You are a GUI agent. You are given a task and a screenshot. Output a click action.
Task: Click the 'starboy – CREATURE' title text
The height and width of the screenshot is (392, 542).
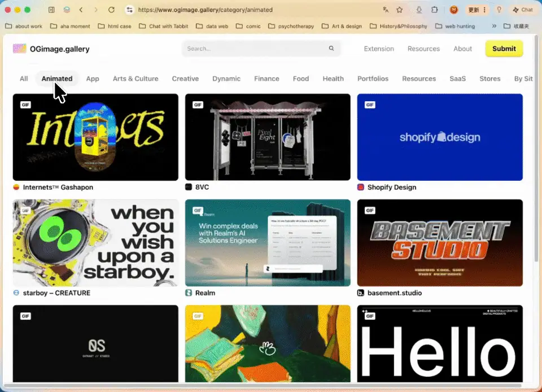[56, 293]
